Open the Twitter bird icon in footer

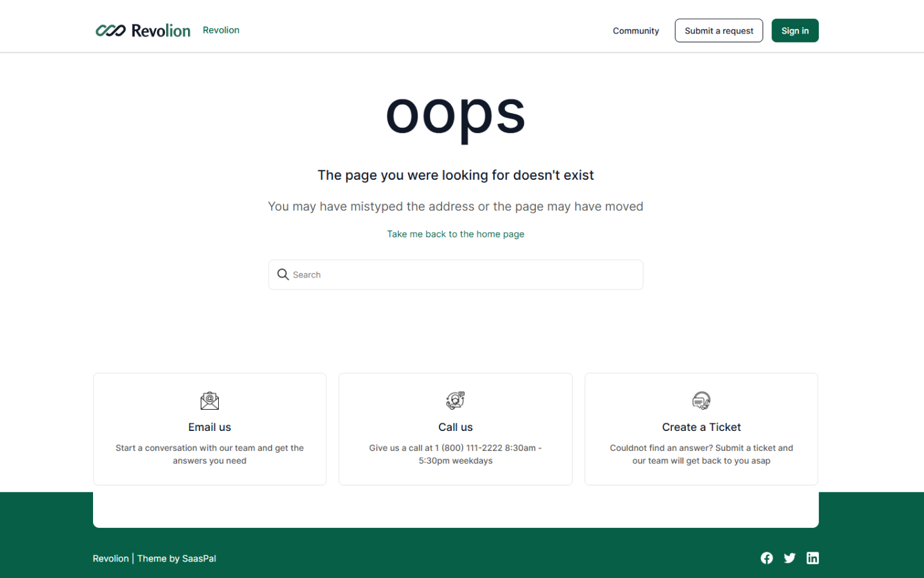[x=790, y=558]
